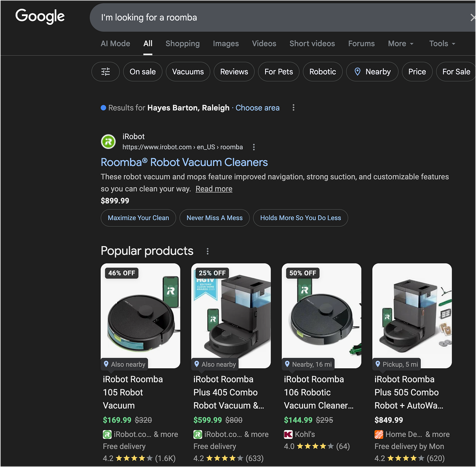This screenshot has height=467, width=476.
Task: Clear the search box with the X icon
Action: (x=473, y=17)
